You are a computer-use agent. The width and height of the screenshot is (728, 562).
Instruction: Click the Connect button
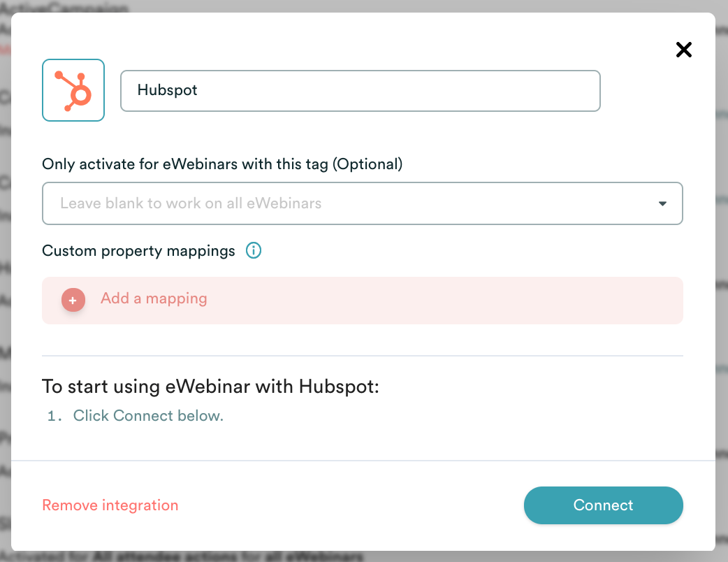click(603, 505)
